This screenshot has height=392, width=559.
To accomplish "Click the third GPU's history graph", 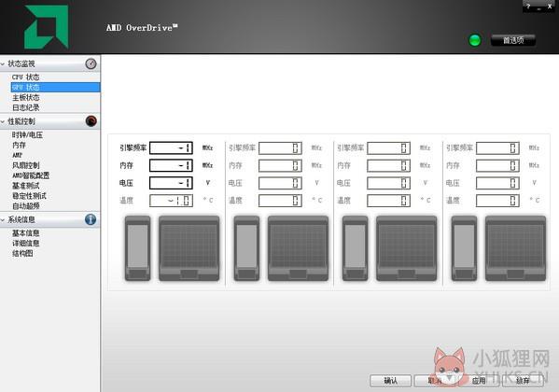I will (406, 248).
